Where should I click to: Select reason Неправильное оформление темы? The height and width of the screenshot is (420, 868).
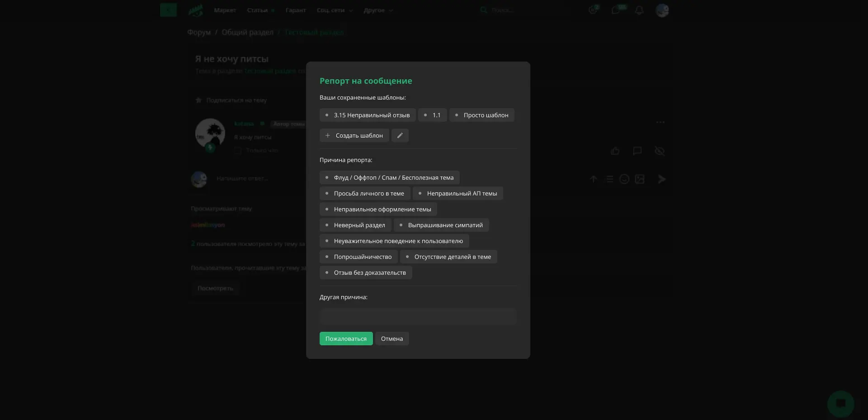(378, 209)
